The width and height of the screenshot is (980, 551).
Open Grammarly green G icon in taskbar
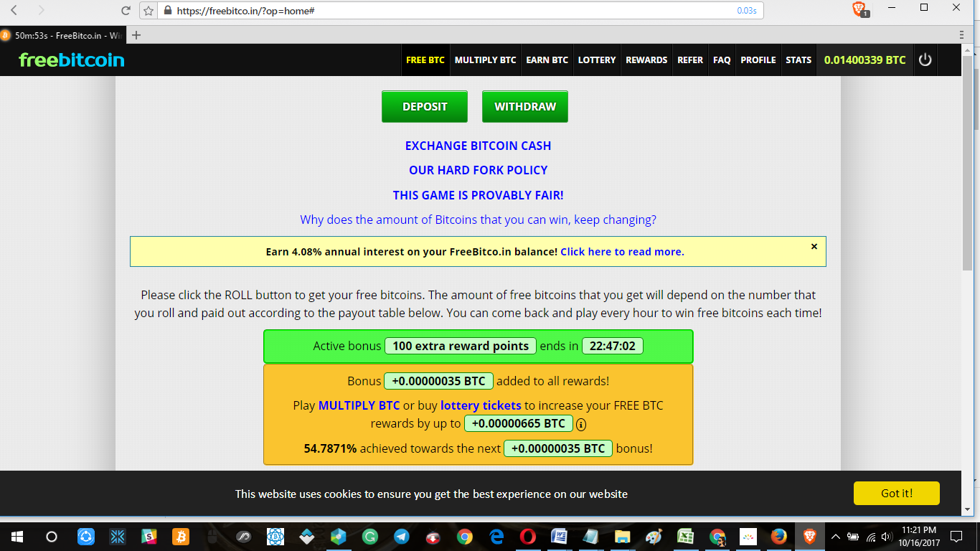(x=369, y=537)
